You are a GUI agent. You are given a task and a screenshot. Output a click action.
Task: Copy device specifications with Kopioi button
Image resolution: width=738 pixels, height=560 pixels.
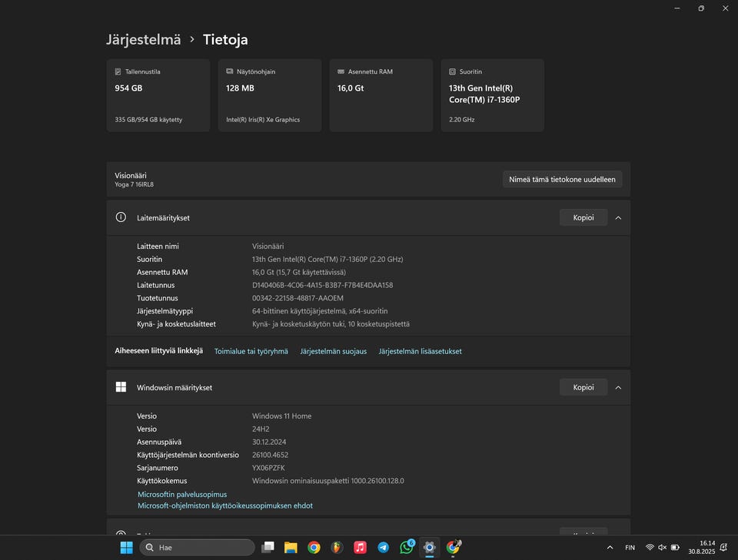583,217
